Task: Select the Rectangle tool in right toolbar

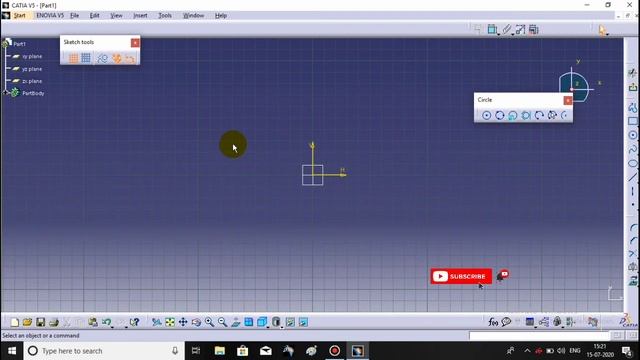Action: (x=633, y=121)
